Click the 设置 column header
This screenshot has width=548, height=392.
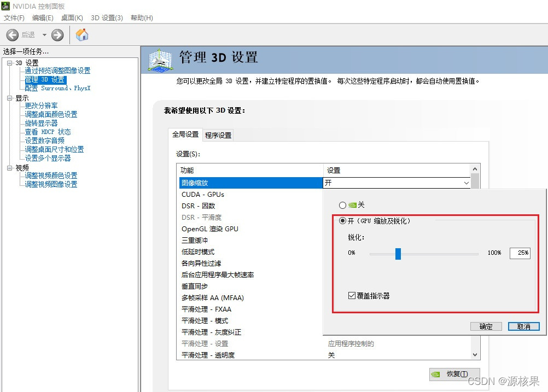(397, 171)
